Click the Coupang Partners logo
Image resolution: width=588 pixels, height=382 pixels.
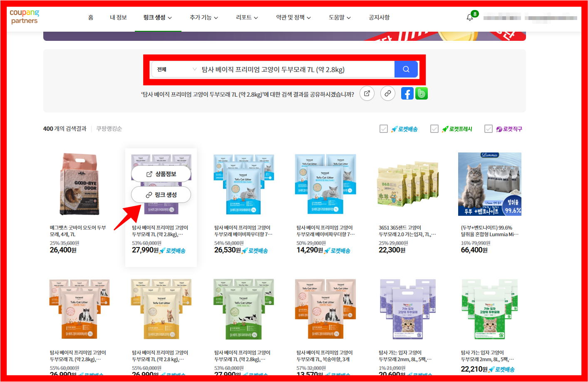coord(24,17)
